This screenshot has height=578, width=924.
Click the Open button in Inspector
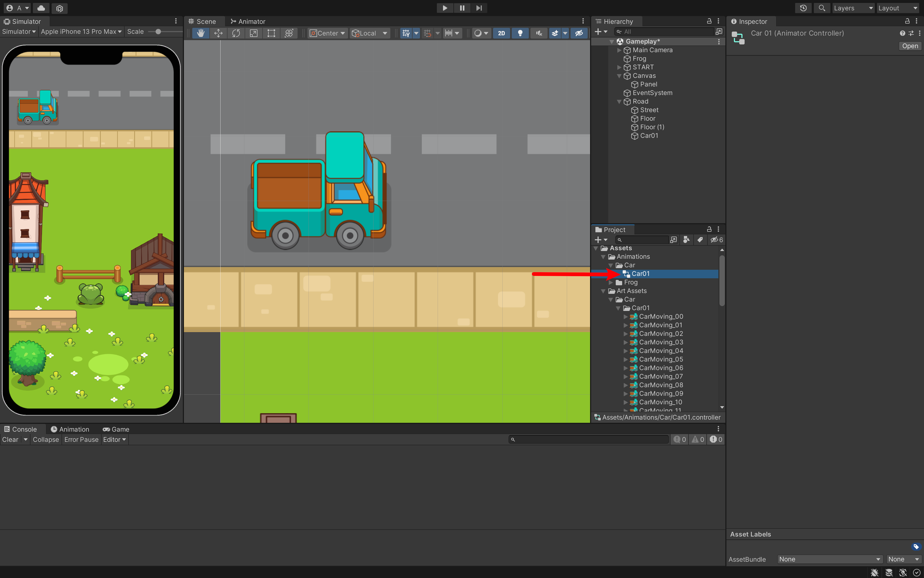point(910,46)
